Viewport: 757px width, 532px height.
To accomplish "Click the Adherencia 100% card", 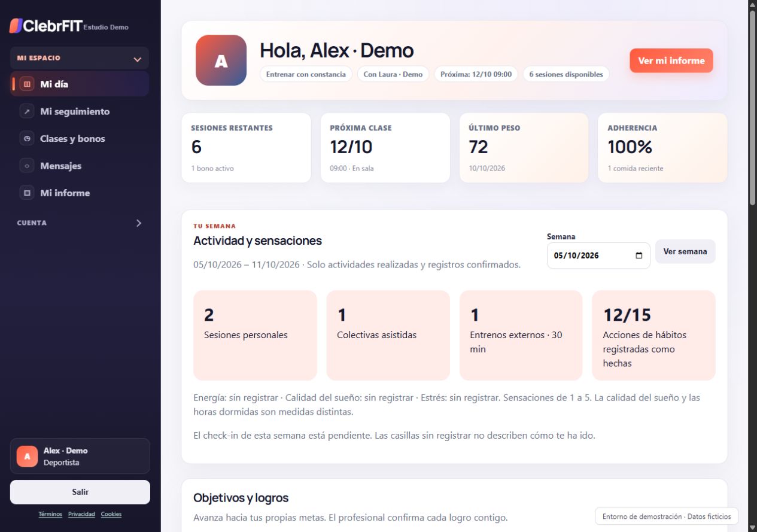I will point(662,148).
